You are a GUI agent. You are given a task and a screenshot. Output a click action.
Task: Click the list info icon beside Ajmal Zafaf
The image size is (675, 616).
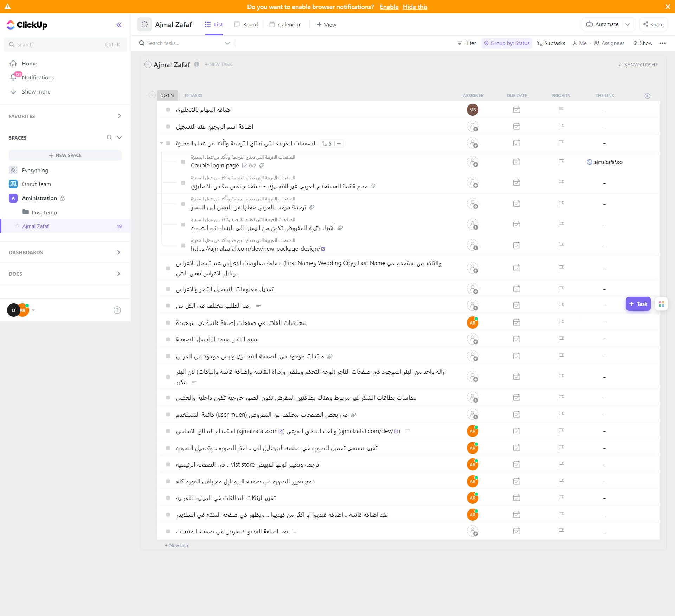tap(197, 64)
